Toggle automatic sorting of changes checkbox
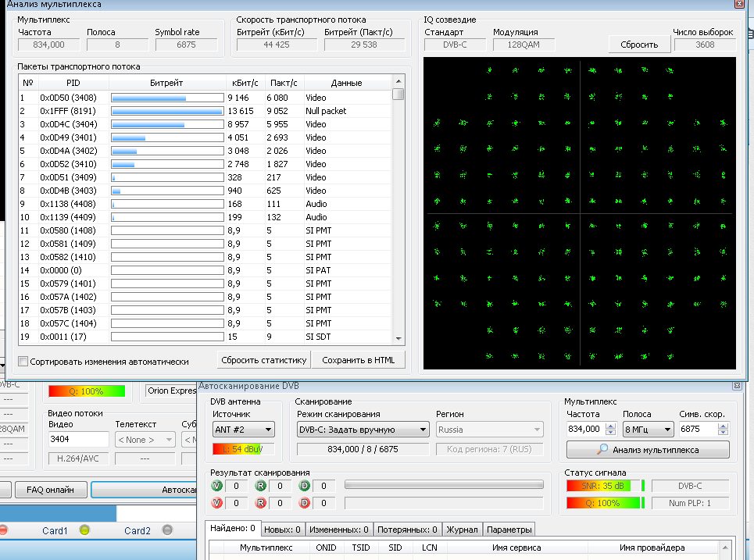 [x=23, y=362]
